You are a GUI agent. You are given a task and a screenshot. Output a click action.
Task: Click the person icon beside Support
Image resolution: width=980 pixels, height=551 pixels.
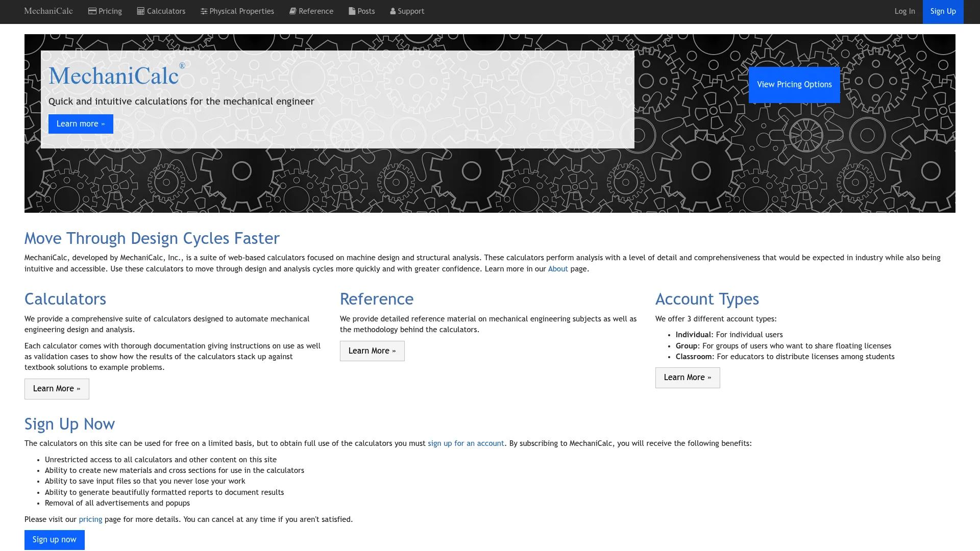[393, 11]
